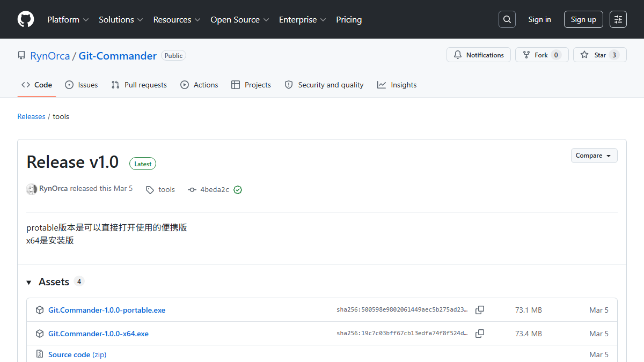Switch to Security and quality tab
Screen dimensions: 644x362
click(x=324, y=85)
